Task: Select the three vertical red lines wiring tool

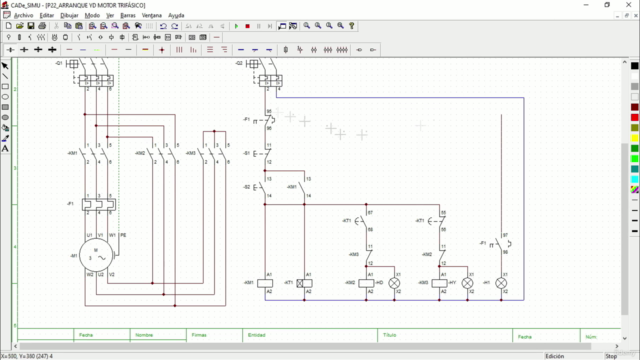Action: pos(179,50)
